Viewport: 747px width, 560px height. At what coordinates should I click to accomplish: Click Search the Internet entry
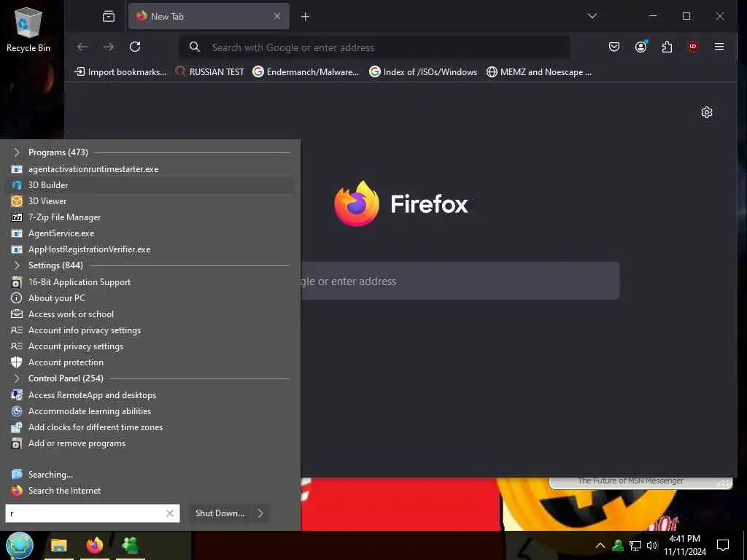[150, 491]
